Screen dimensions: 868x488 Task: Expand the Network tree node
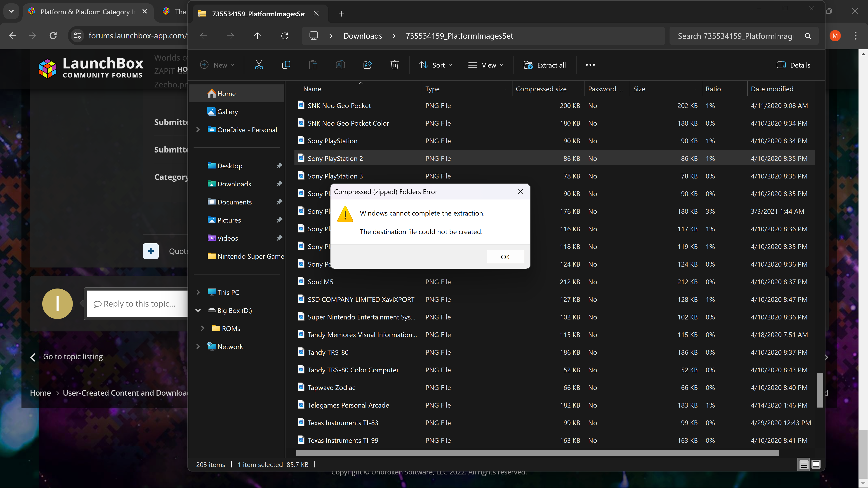pos(198,347)
